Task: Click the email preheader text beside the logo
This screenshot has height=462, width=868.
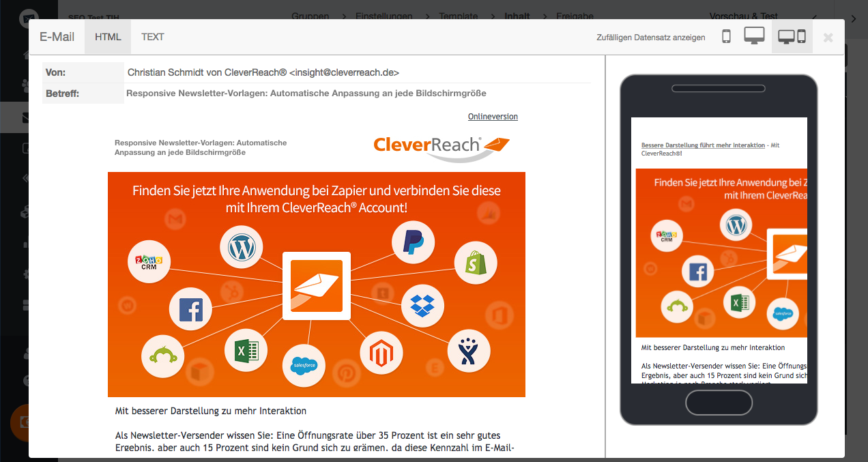Action: (x=201, y=147)
